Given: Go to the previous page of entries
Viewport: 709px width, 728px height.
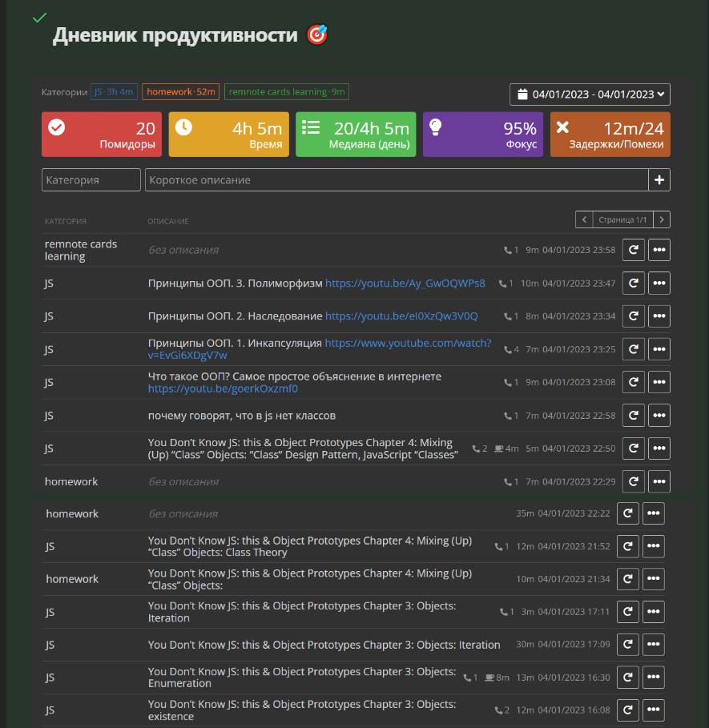Looking at the screenshot, I should pos(585,219).
